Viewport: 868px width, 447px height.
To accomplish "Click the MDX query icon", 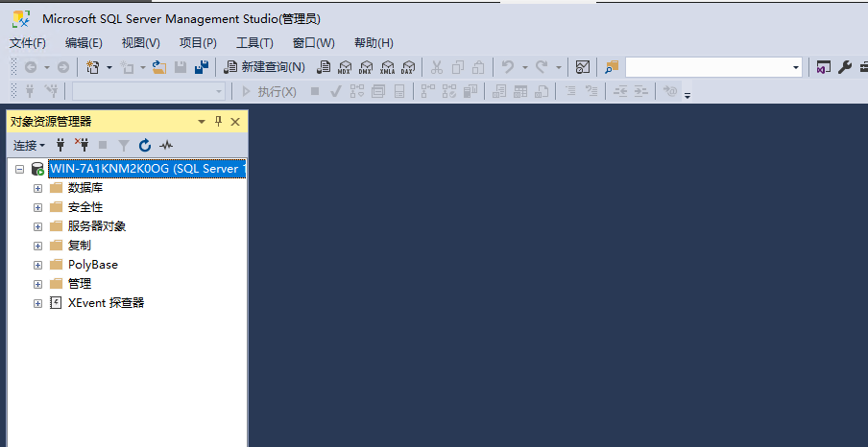I will click(x=345, y=67).
